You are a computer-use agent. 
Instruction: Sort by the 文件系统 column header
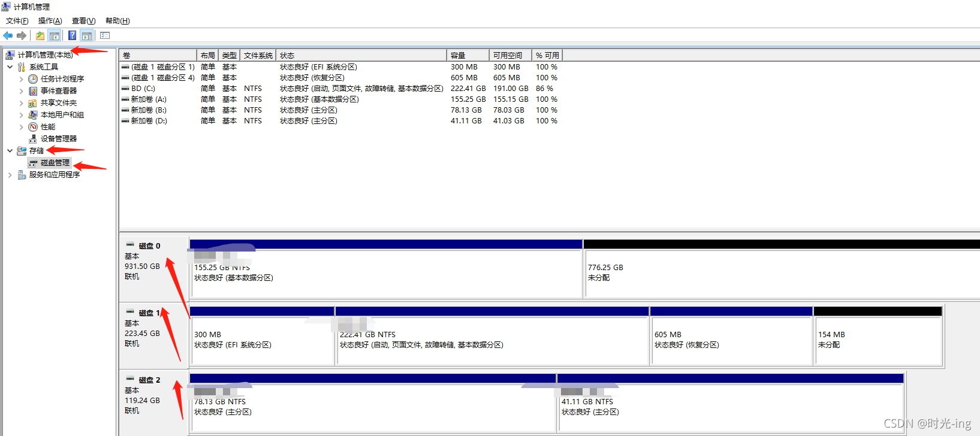click(x=258, y=55)
